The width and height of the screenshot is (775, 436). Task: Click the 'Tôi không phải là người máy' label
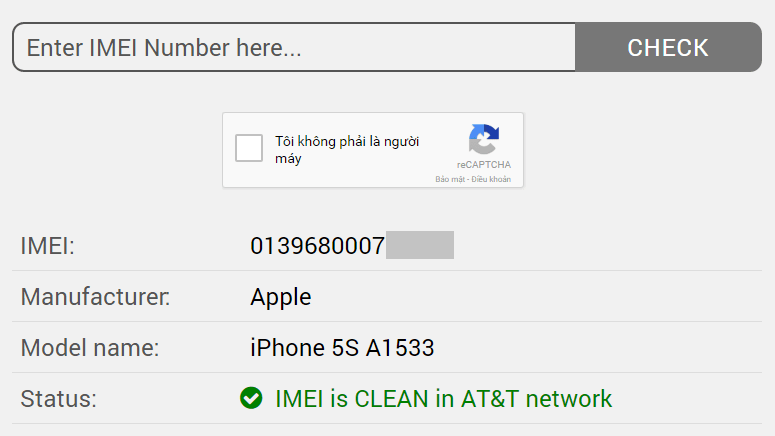(x=347, y=150)
